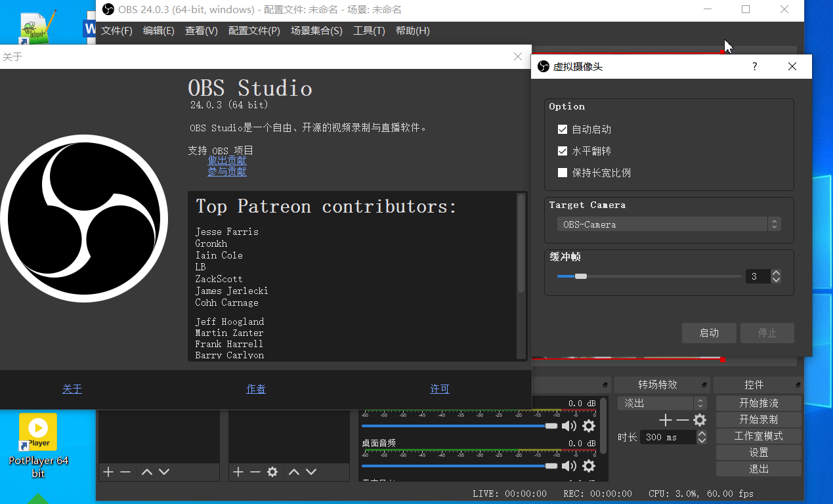Move the scene down with the down arrow

click(x=164, y=472)
